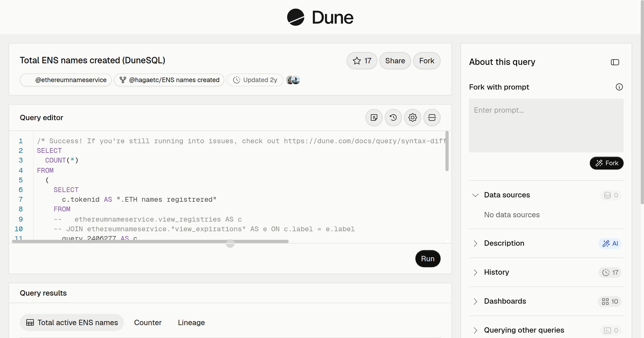Viewport: 644px width, 338px height.
Task: Click the History count badge showing 17
Action: point(610,272)
